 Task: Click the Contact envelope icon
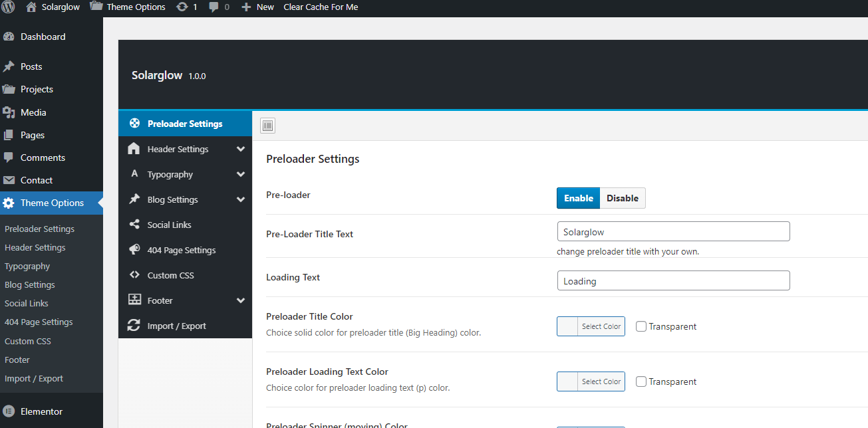[x=9, y=180]
